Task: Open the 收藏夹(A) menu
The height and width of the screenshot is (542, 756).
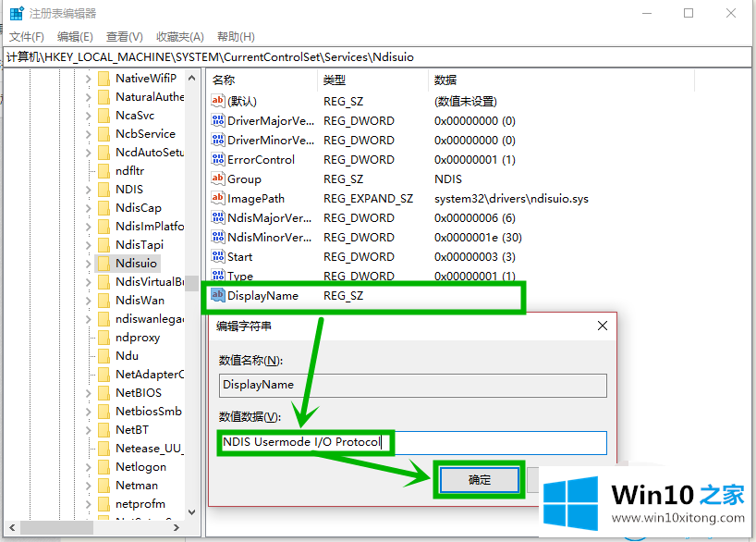Action: click(180, 37)
